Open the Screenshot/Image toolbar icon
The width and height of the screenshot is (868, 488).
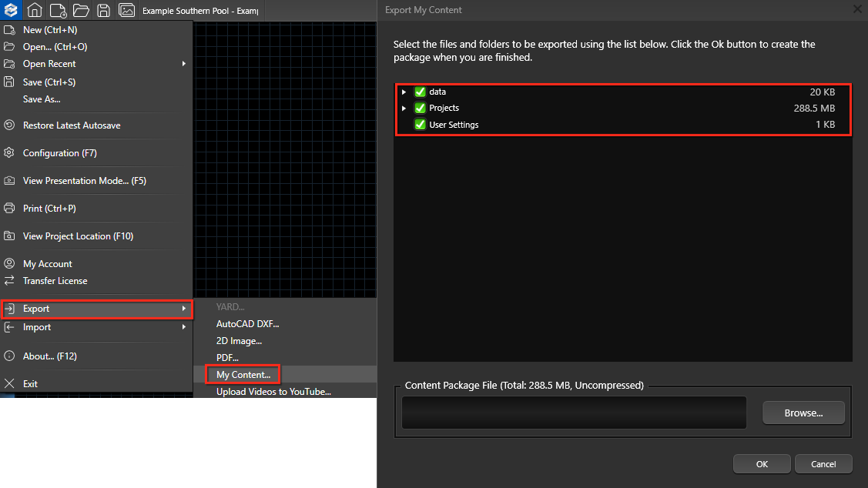(126, 10)
